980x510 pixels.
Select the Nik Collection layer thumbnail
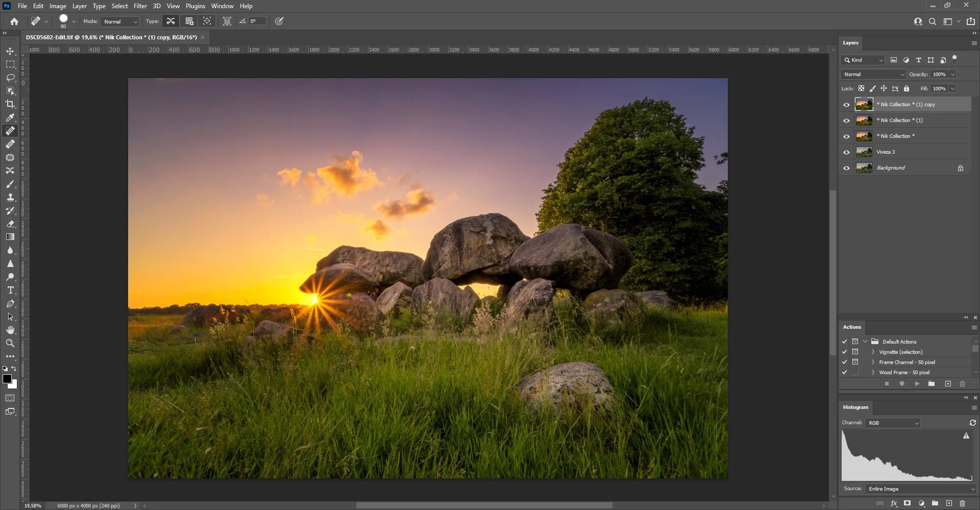pyautogui.click(x=864, y=136)
